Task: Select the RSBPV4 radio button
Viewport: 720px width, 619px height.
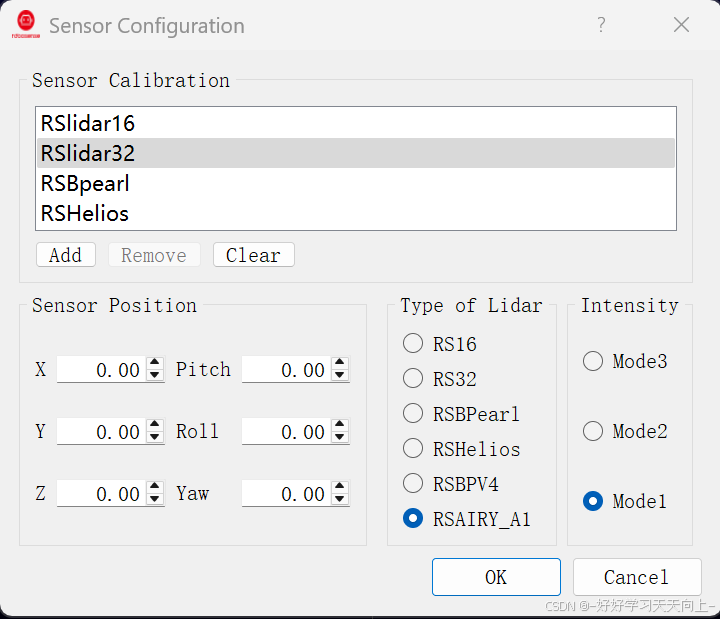Action: (x=413, y=484)
